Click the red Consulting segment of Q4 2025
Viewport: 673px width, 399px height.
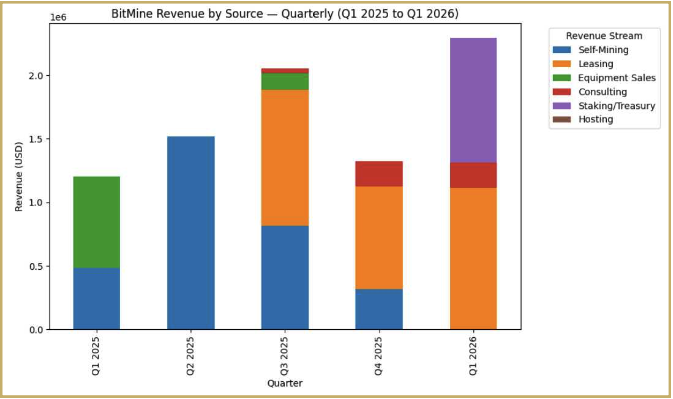[379, 174]
